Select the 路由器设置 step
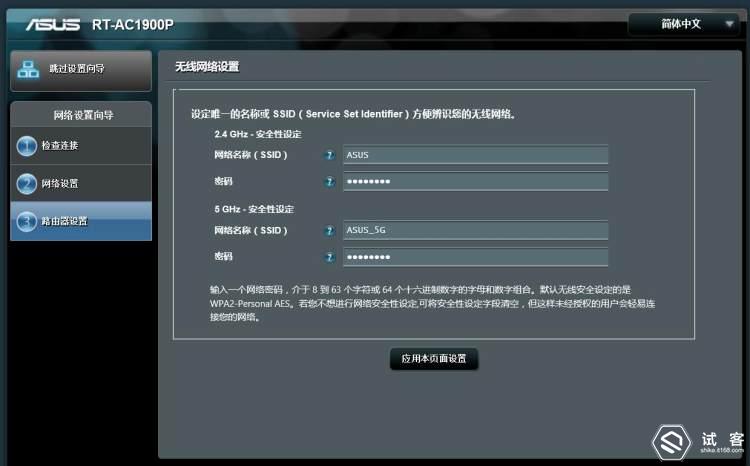The height and width of the screenshot is (466, 750). pos(81,222)
